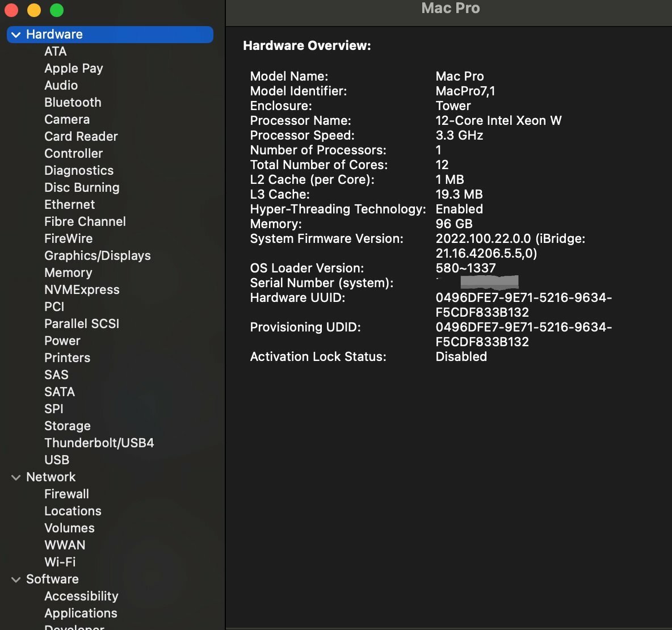Open the Wi-Fi entry
This screenshot has width=672, height=630.
click(x=60, y=562)
